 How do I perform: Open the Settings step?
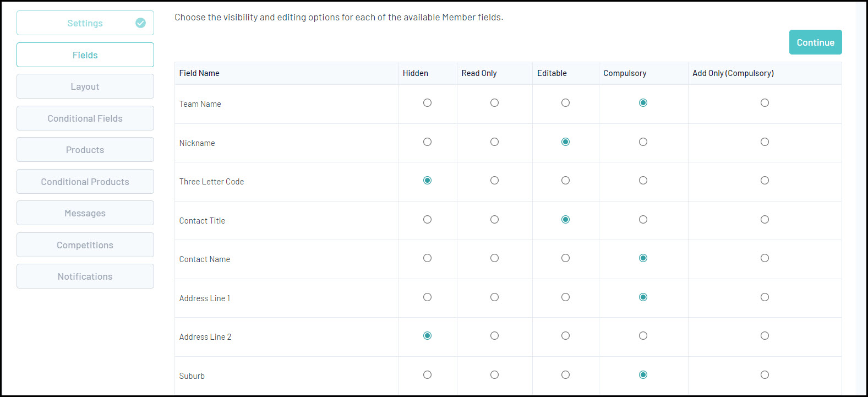(85, 23)
